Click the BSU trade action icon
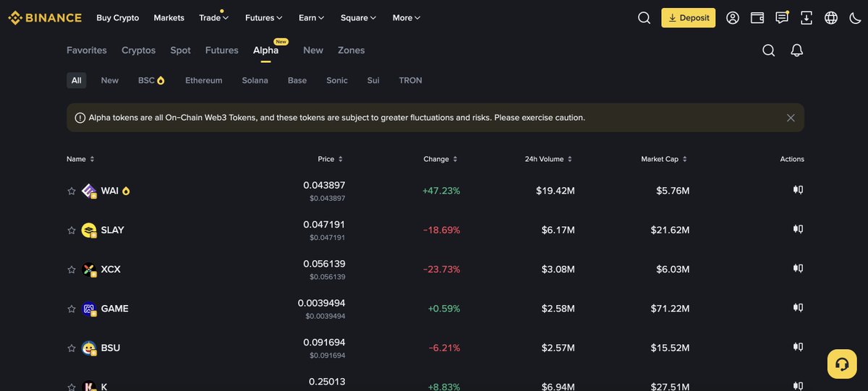The image size is (868, 391). 799,347
